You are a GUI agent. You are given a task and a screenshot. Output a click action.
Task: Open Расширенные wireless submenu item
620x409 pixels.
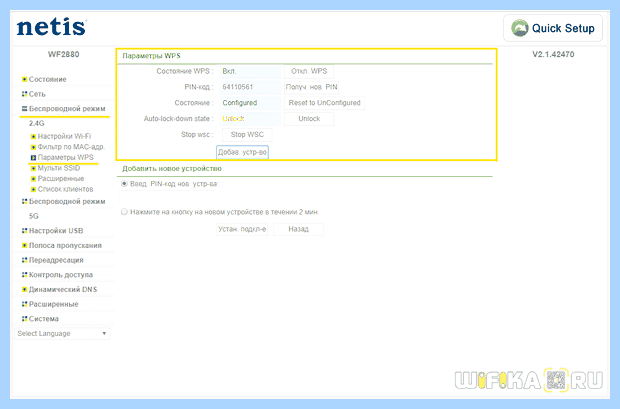pos(60,178)
